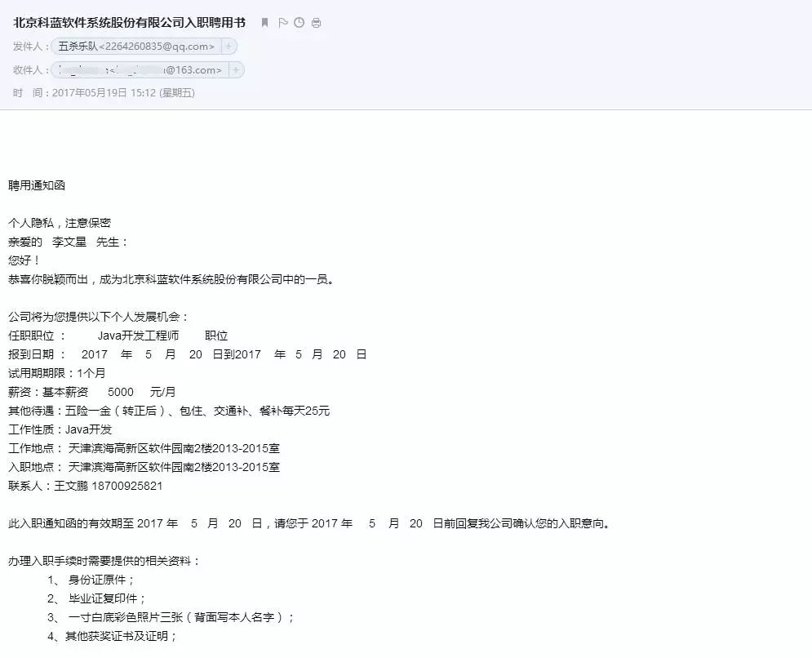Select the contact name 王文鹏
Screen dimensions: 812x658
coord(72,486)
